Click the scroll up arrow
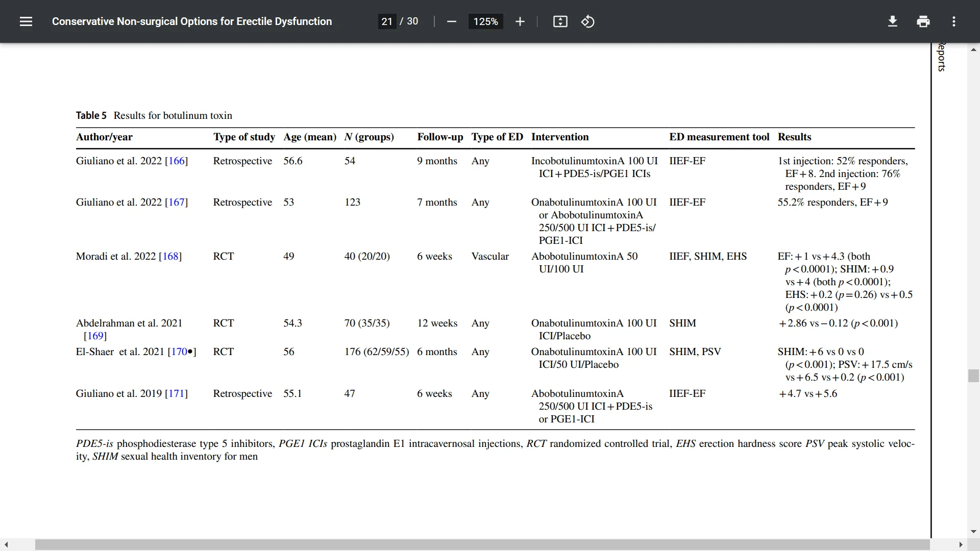This screenshot has width=980, height=551. pyautogui.click(x=973, y=49)
